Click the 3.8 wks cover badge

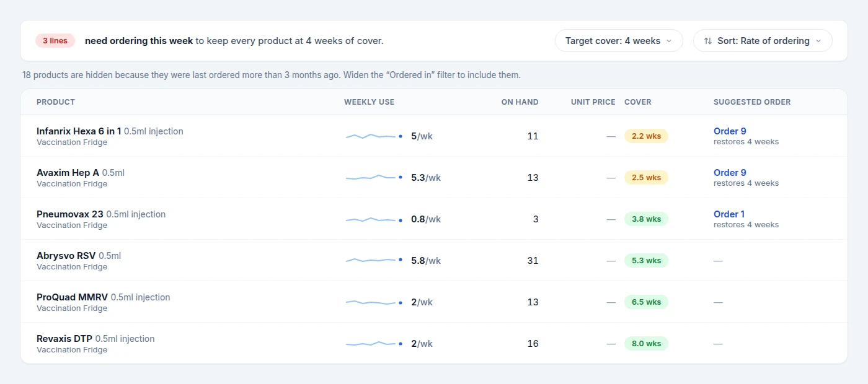(x=646, y=219)
